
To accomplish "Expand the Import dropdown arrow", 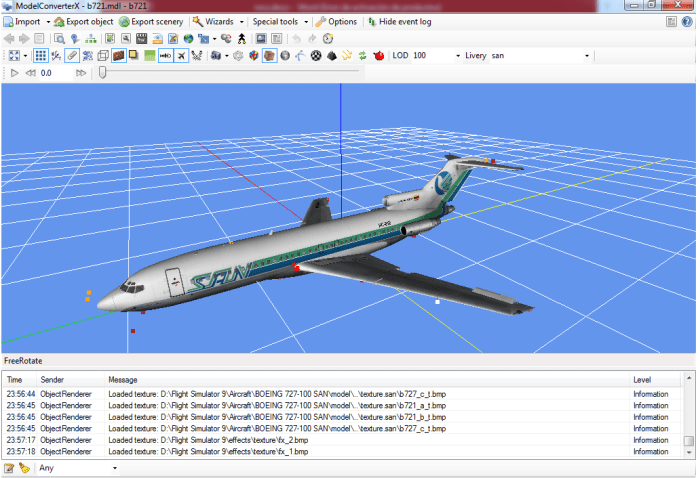I will click(48, 22).
